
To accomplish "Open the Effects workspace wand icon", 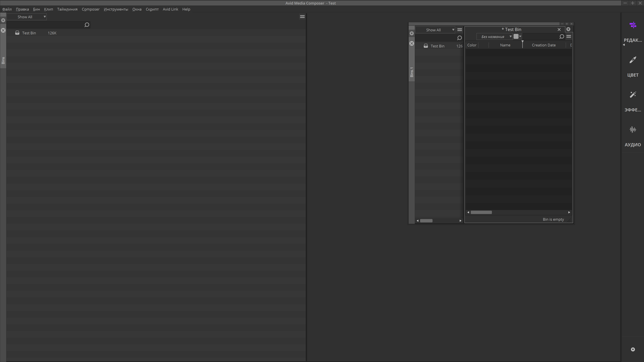I will [x=633, y=95].
